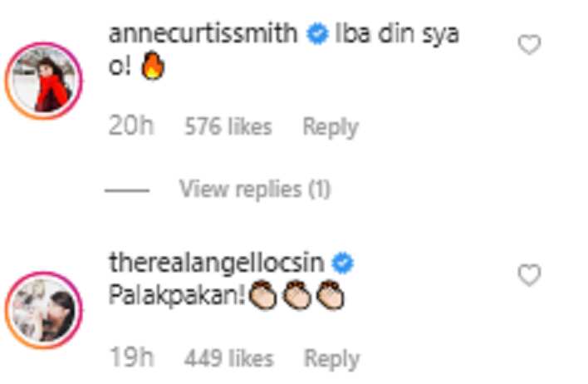Click the 19h timestamp

(x=131, y=357)
